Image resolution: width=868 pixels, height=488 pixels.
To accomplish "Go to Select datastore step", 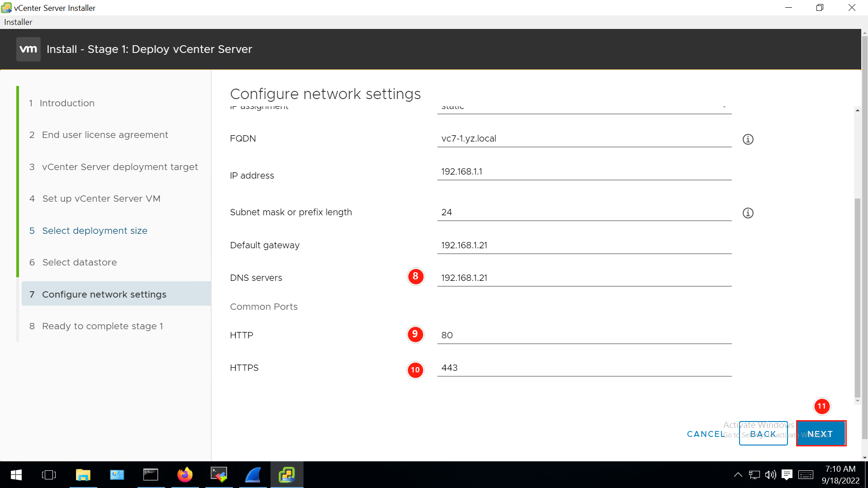I will click(x=73, y=262).
